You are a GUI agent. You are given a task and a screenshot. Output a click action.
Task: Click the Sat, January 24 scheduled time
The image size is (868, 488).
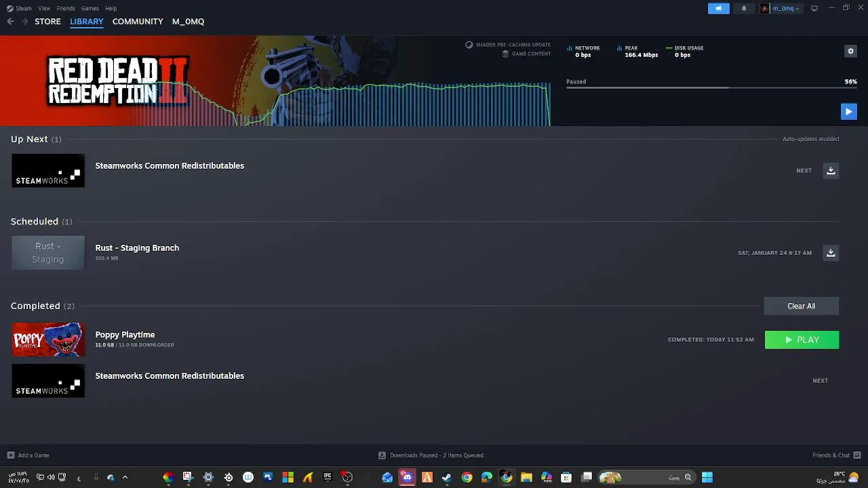774,253
